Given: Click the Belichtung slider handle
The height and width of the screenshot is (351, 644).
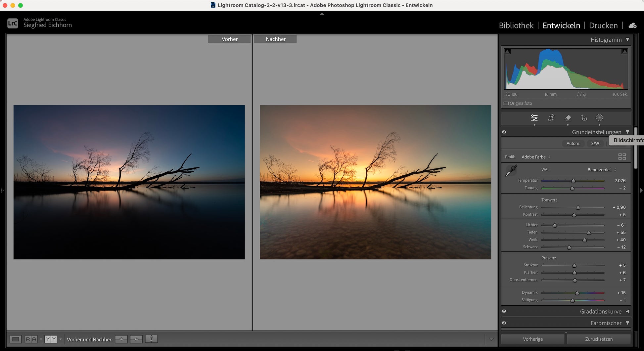Looking at the screenshot, I should tap(578, 208).
